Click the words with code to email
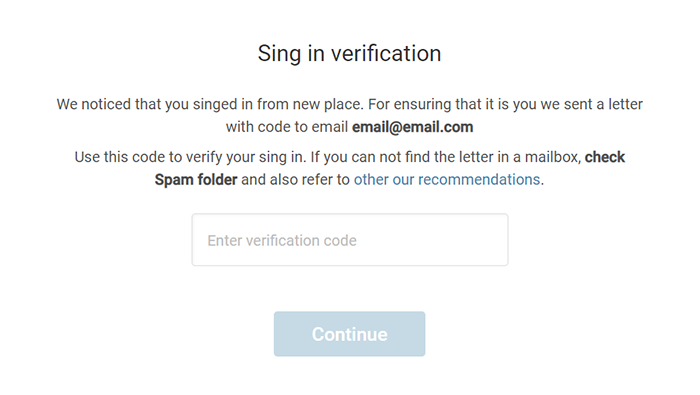 [x=287, y=127]
